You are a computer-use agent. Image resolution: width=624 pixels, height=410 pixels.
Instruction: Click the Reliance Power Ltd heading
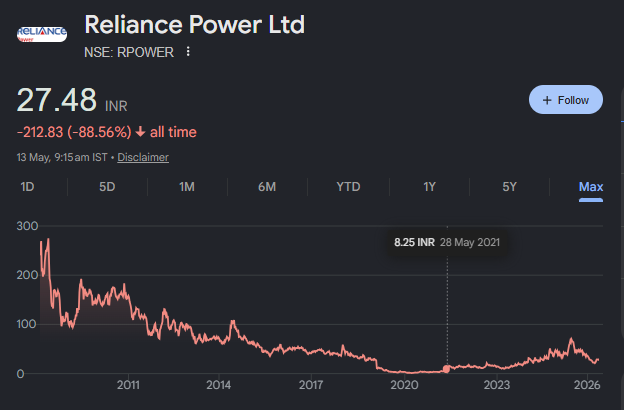[x=195, y=25]
